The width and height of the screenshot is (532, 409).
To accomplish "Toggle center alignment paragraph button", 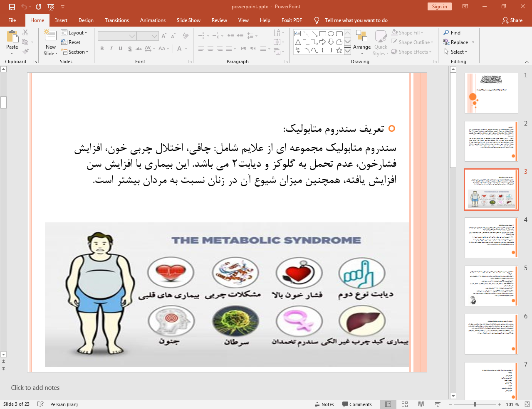I will pos(210,49).
